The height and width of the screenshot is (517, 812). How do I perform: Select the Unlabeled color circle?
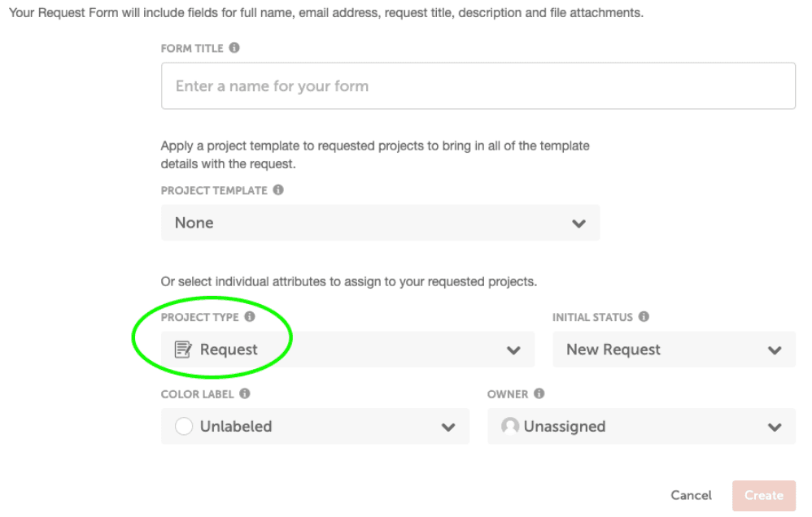(x=184, y=426)
